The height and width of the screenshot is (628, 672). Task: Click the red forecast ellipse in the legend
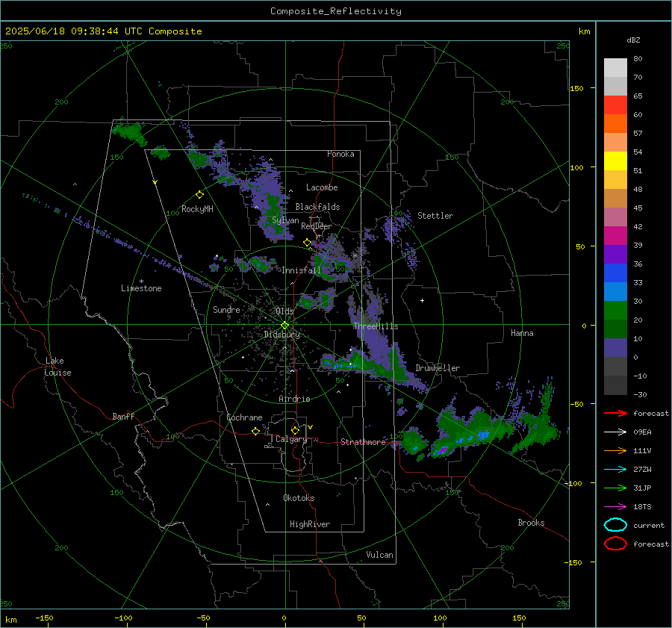click(x=615, y=544)
